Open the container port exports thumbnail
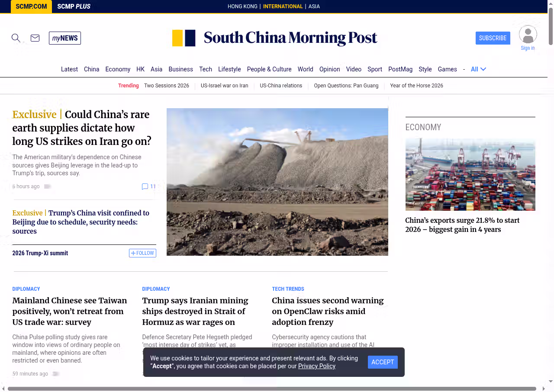The height and width of the screenshot is (392, 554). (470, 174)
